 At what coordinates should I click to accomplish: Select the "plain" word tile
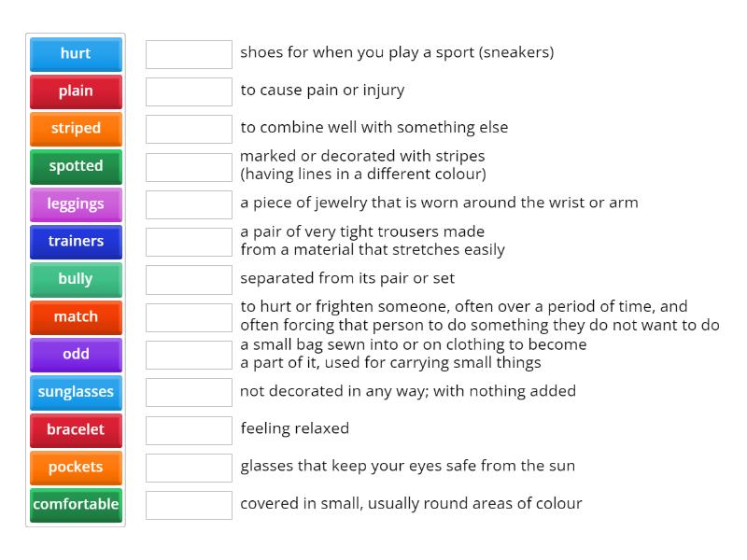click(x=76, y=91)
